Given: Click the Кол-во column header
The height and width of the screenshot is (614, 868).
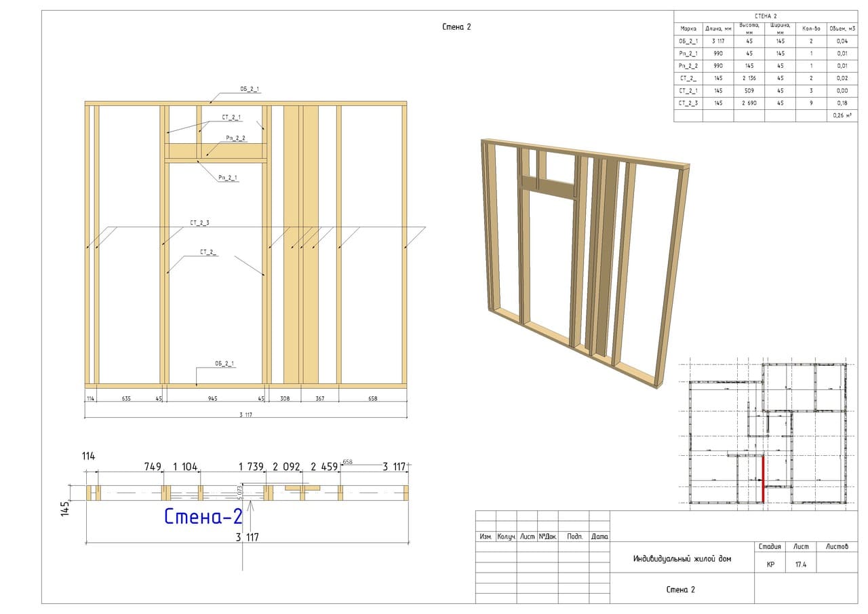Looking at the screenshot, I should pyautogui.click(x=811, y=28).
